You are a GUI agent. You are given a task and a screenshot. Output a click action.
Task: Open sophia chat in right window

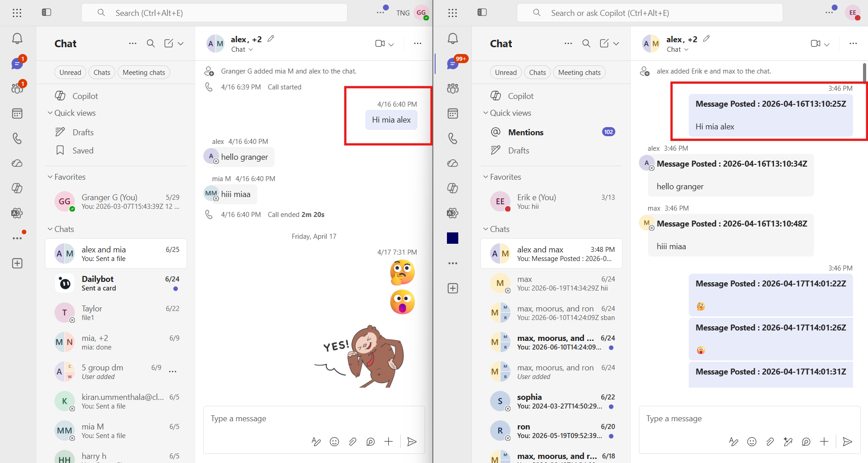551,401
